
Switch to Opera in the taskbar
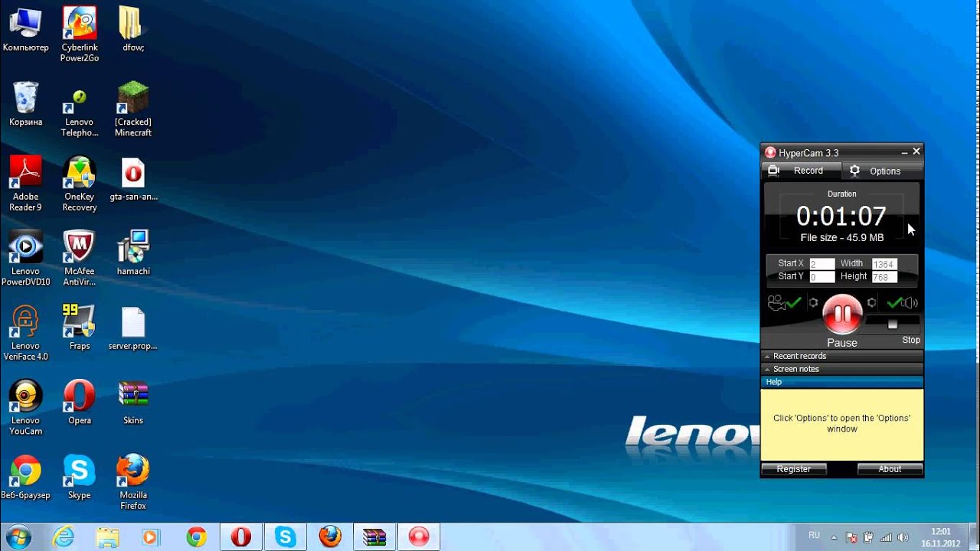click(241, 537)
